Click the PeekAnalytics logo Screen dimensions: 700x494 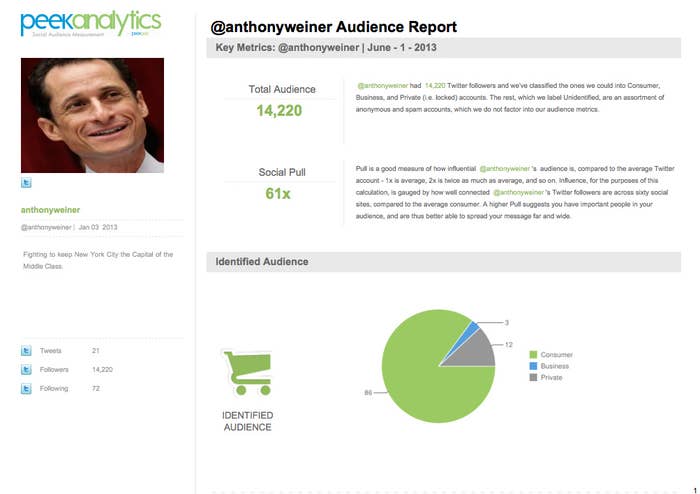pos(91,23)
